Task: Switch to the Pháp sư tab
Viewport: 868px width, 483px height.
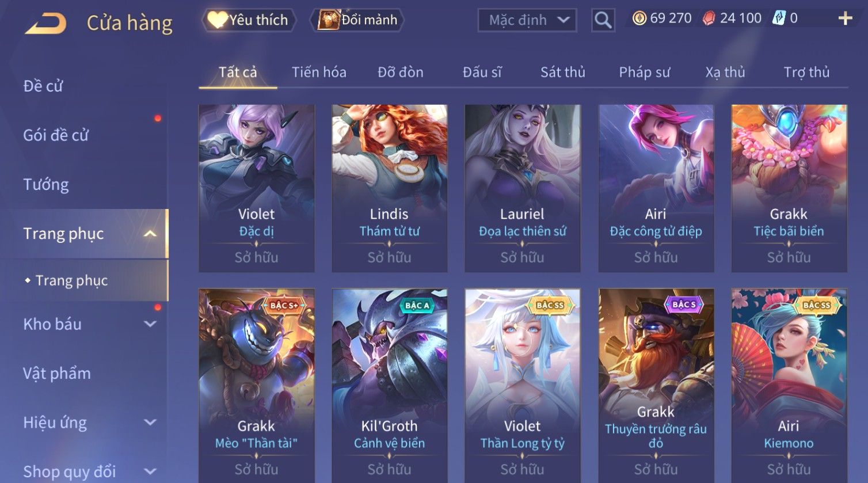Action: click(644, 72)
